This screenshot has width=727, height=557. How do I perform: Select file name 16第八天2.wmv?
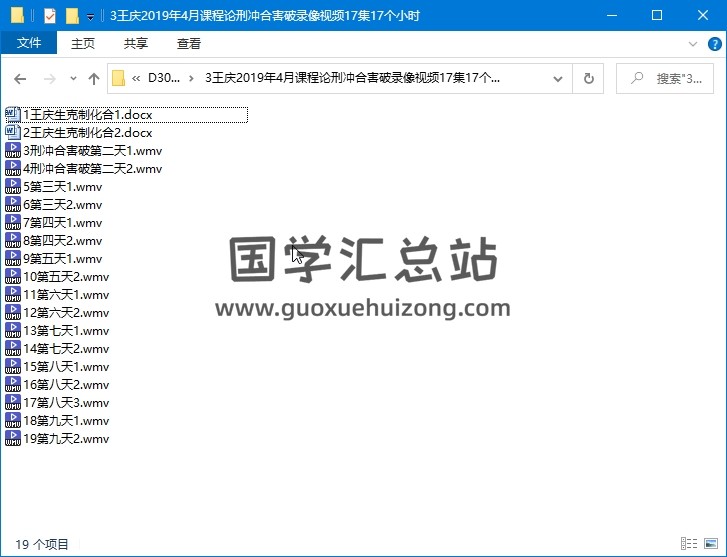click(66, 385)
